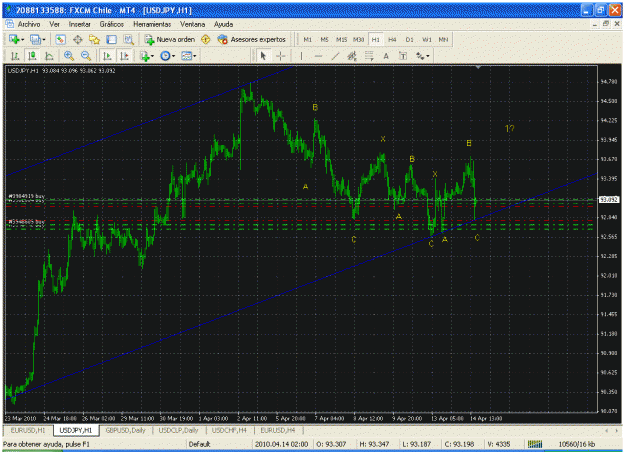Open the Strategy Tester icon

pyautogui.click(x=128, y=39)
